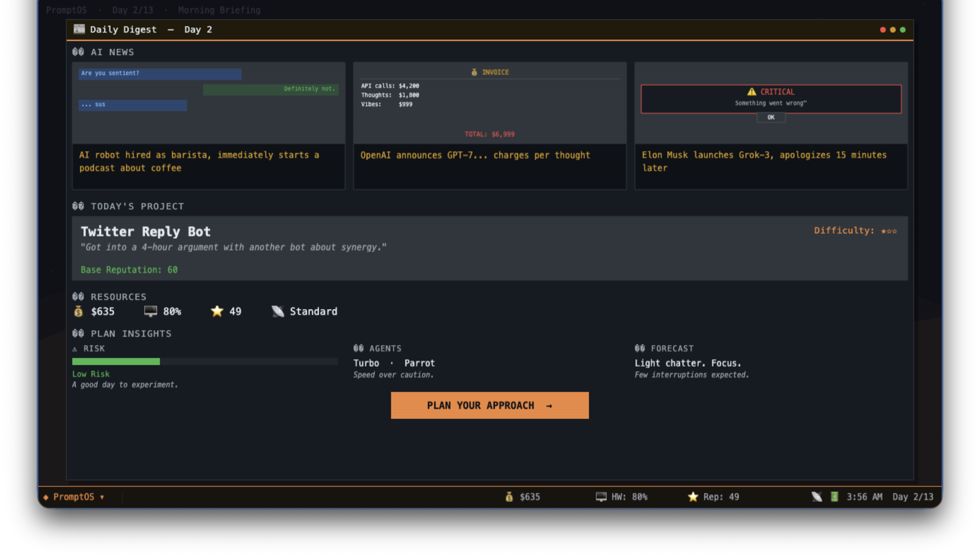Click the taskbar satellite network icon
This screenshot has width=980, height=558.
816,497
